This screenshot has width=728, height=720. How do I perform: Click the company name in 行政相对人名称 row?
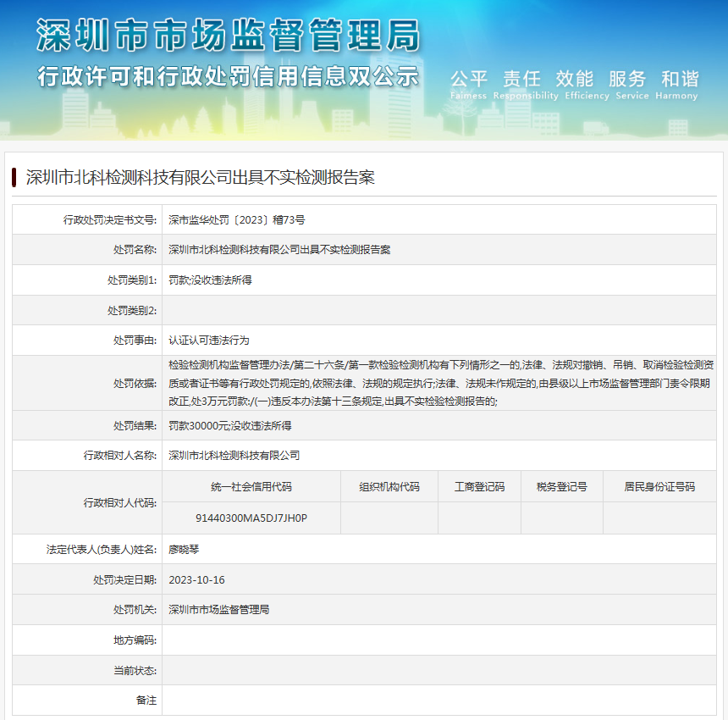point(234,455)
